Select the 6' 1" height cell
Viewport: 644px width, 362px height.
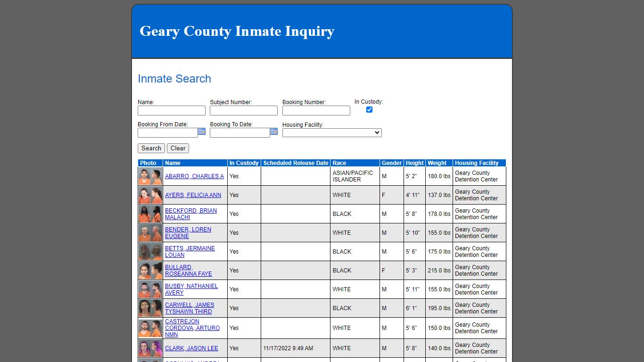point(414,308)
